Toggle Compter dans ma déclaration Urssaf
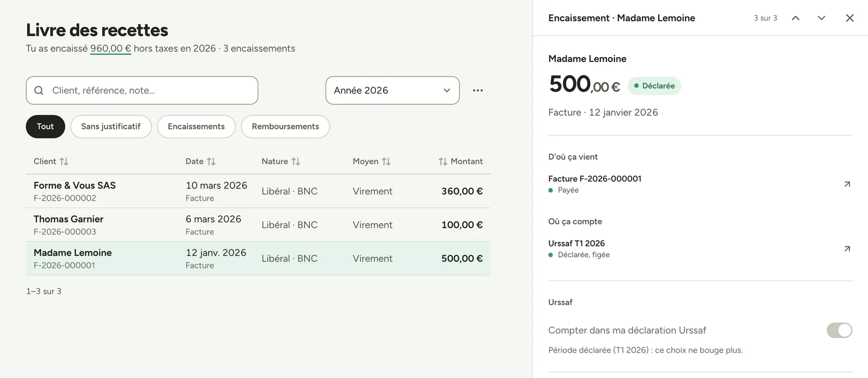Screen dimensions: 868x378 click(839, 330)
